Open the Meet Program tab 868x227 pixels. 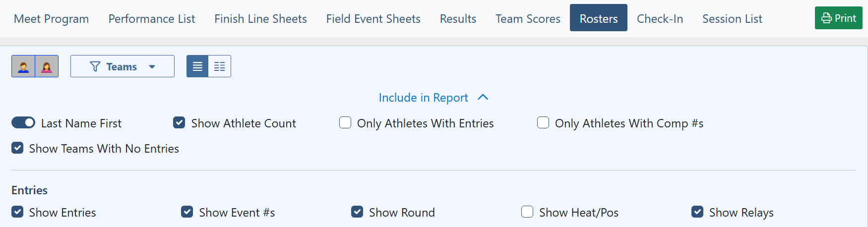[x=52, y=19]
